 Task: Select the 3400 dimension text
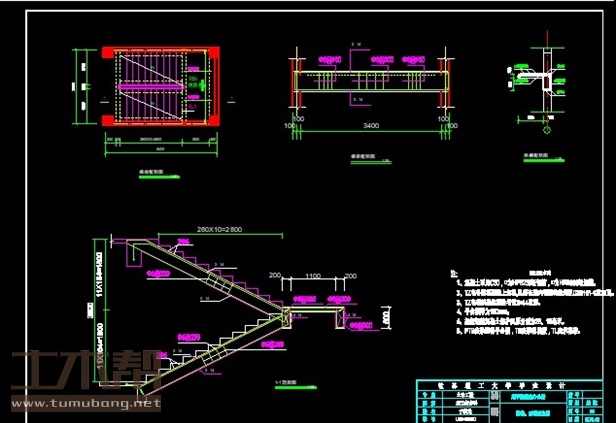click(x=370, y=127)
